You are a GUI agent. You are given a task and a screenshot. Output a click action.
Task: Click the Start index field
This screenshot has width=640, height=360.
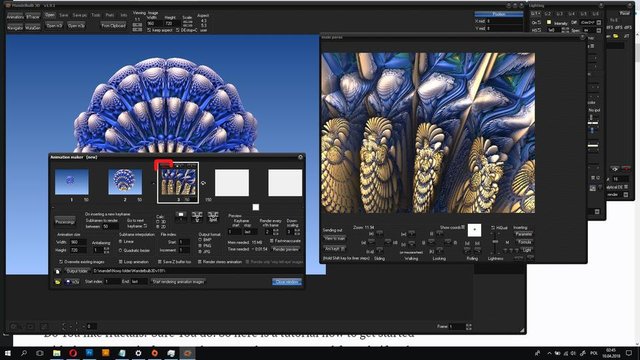click(x=112, y=282)
